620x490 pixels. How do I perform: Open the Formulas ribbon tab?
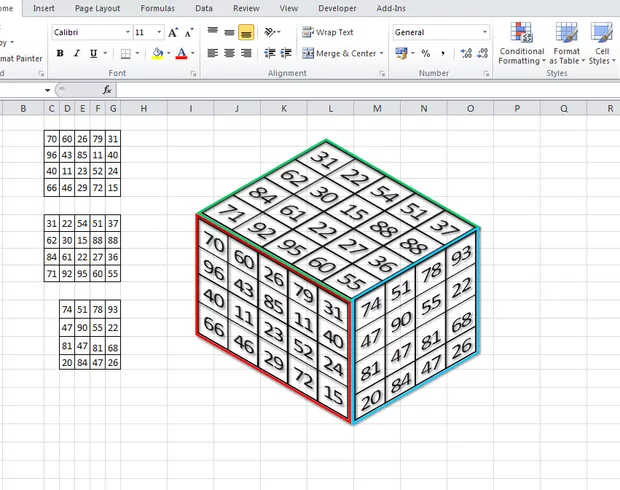click(157, 8)
